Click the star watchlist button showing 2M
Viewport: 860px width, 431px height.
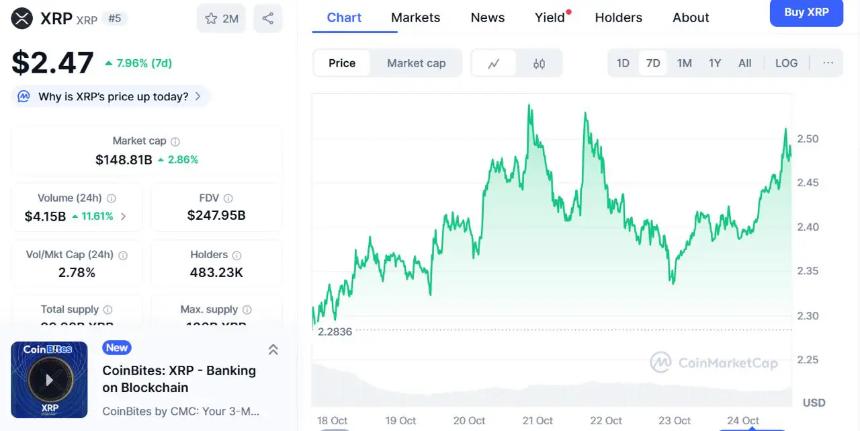click(x=221, y=18)
